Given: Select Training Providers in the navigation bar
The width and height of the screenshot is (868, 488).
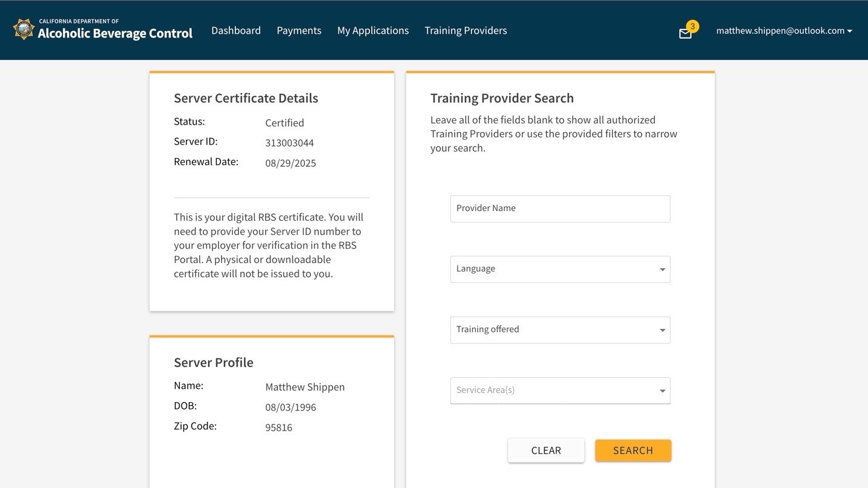Looking at the screenshot, I should (x=465, y=30).
